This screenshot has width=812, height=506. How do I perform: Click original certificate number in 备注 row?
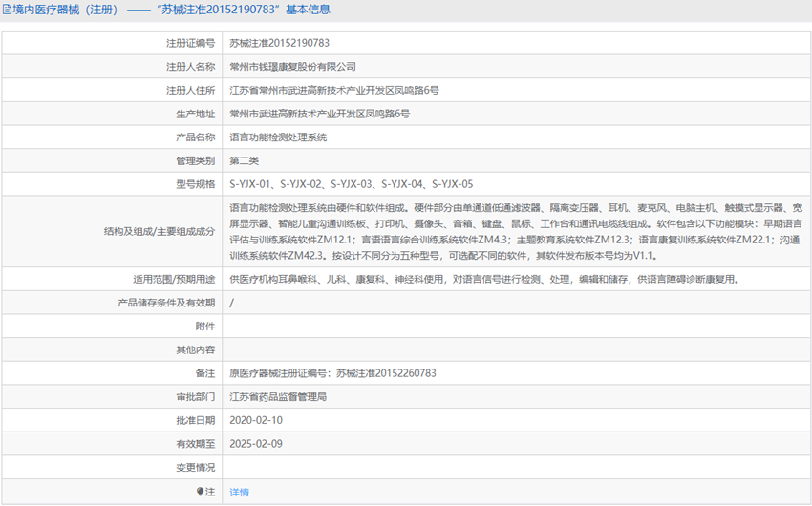(332, 373)
